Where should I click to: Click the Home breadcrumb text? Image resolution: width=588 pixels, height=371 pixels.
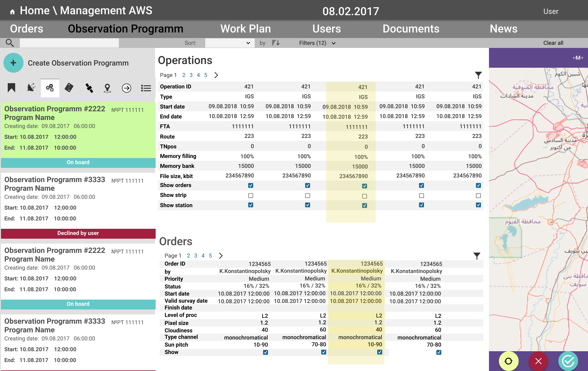pyautogui.click(x=35, y=11)
